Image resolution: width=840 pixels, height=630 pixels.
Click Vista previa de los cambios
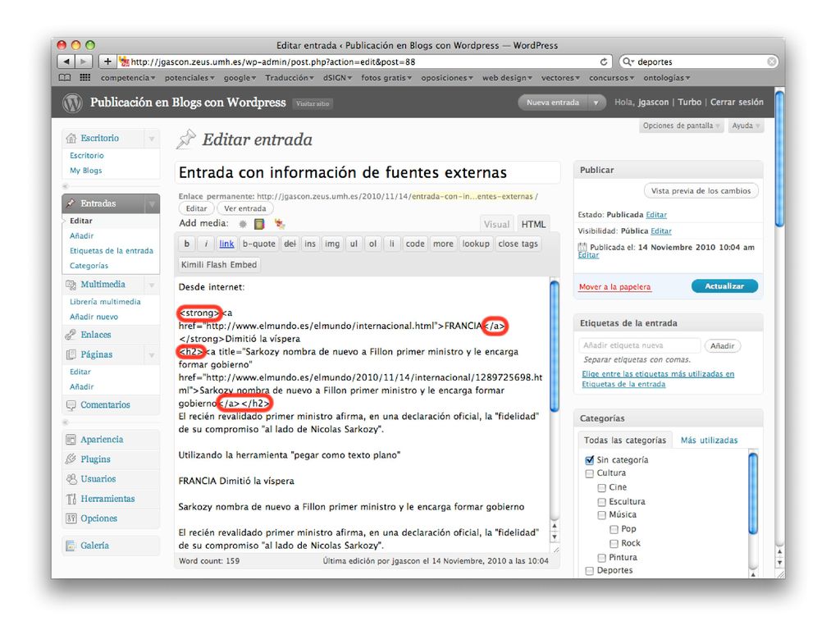point(701,191)
